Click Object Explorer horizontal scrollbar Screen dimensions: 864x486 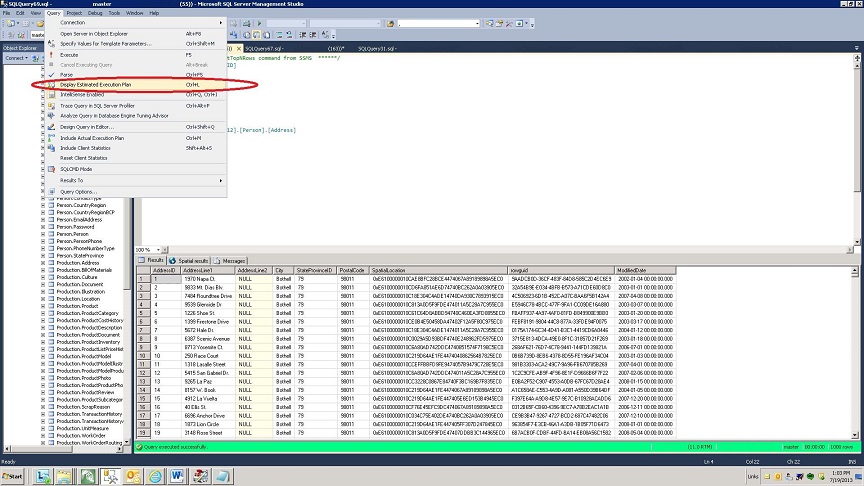click(x=63, y=449)
